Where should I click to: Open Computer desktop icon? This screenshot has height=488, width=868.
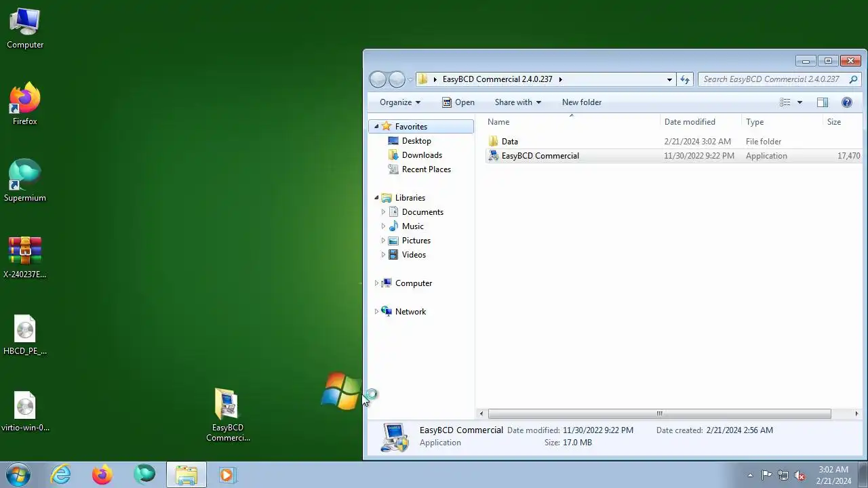(25, 28)
